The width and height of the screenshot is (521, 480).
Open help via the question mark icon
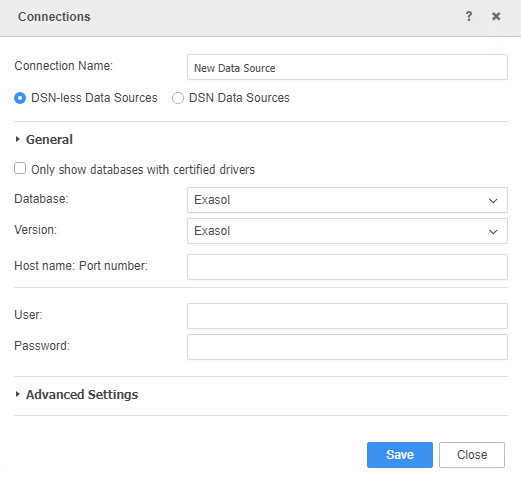469,16
